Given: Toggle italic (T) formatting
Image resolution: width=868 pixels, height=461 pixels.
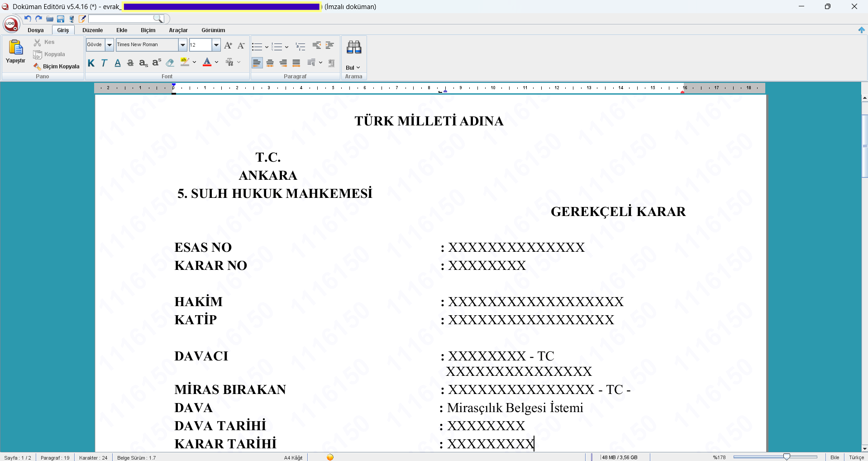Looking at the screenshot, I should point(104,63).
